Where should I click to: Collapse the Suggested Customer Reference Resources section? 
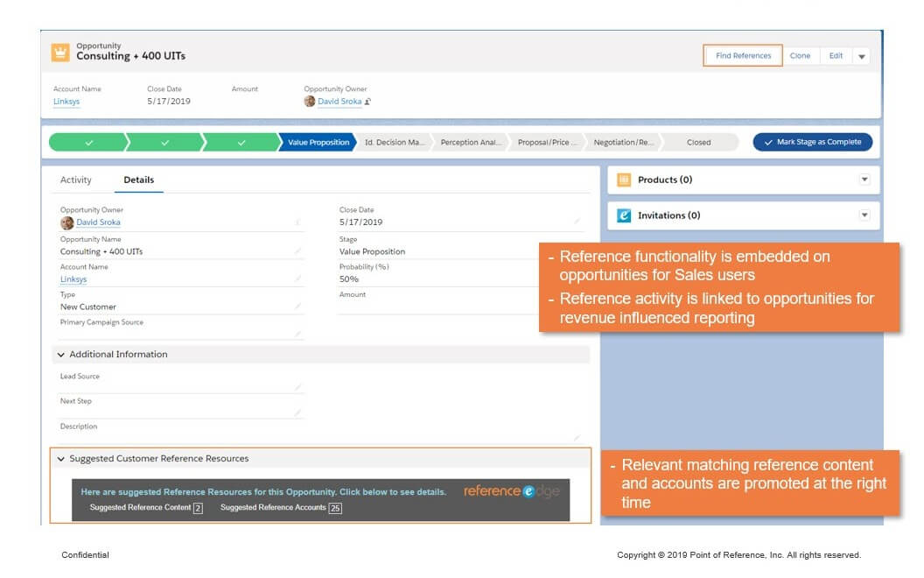coord(60,458)
